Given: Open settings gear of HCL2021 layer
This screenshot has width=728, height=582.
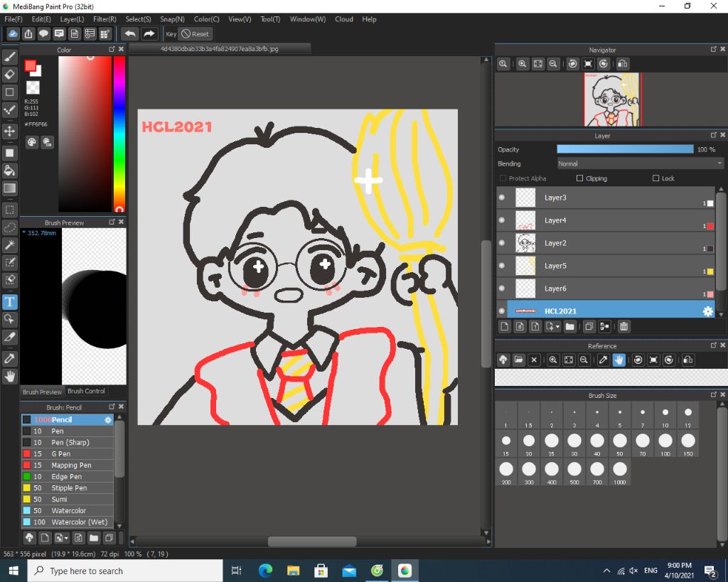Looking at the screenshot, I should pos(707,311).
